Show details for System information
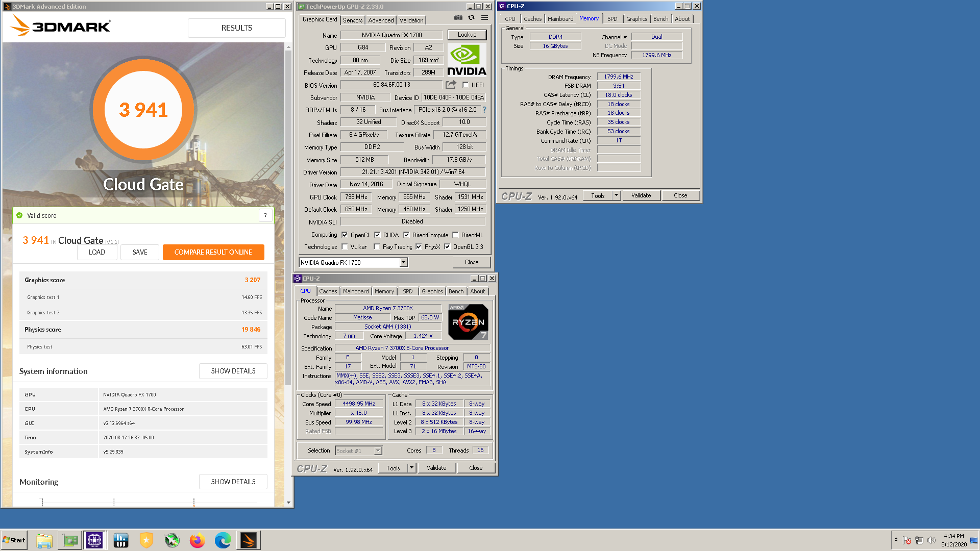The height and width of the screenshot is (551, 980). tap(233, 371)
